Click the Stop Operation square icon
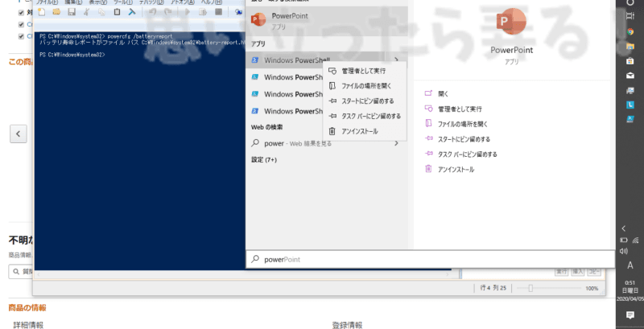The height and width of the screenshot is (329, 644). tap(218, 12)
